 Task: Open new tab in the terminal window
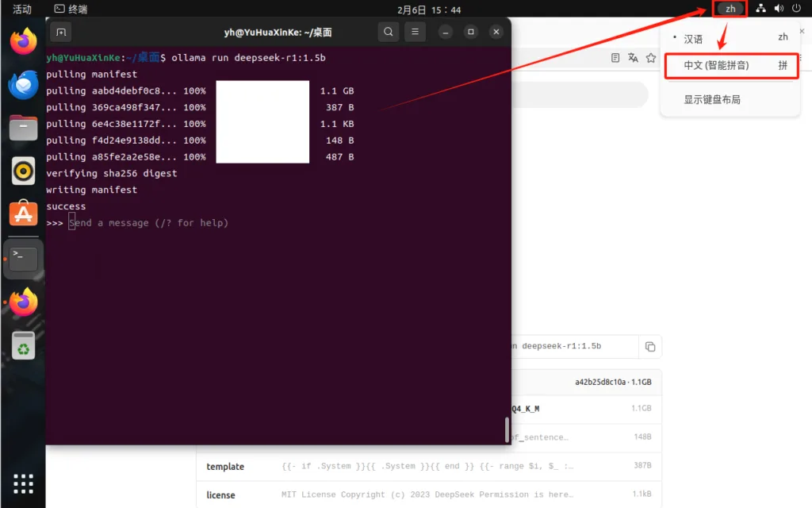(x=61, y=32)
